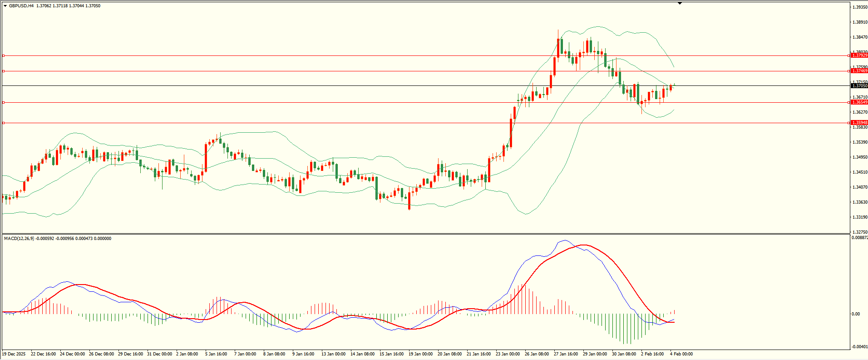Click right-side handle of the 1.35948 line

(x=849, y=123)
